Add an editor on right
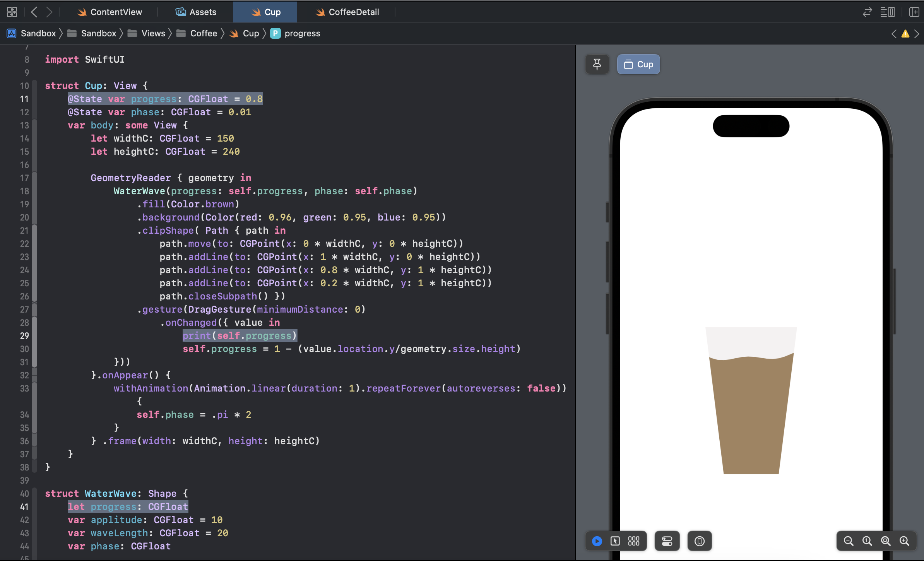 point(914,12)
